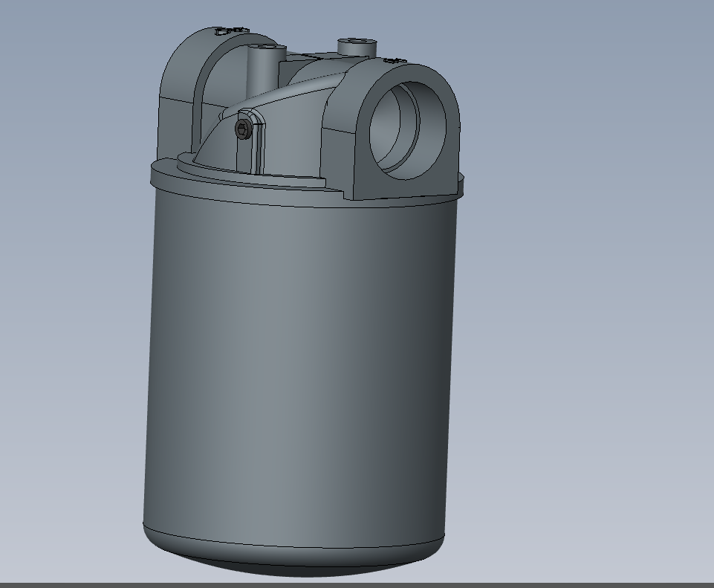Select the small feature atop the right lug
Viewport: 714px width, 588px height.
(x=395, y=60)
